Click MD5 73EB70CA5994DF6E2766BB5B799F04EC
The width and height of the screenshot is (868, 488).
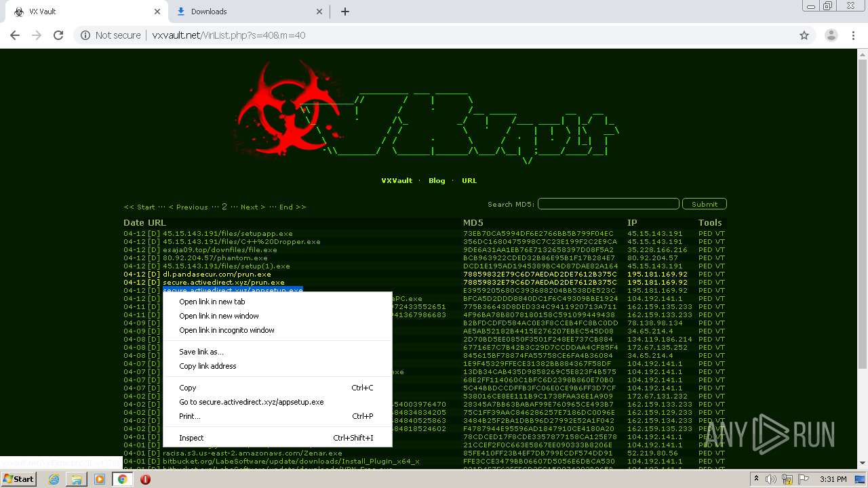coord(538,234)
